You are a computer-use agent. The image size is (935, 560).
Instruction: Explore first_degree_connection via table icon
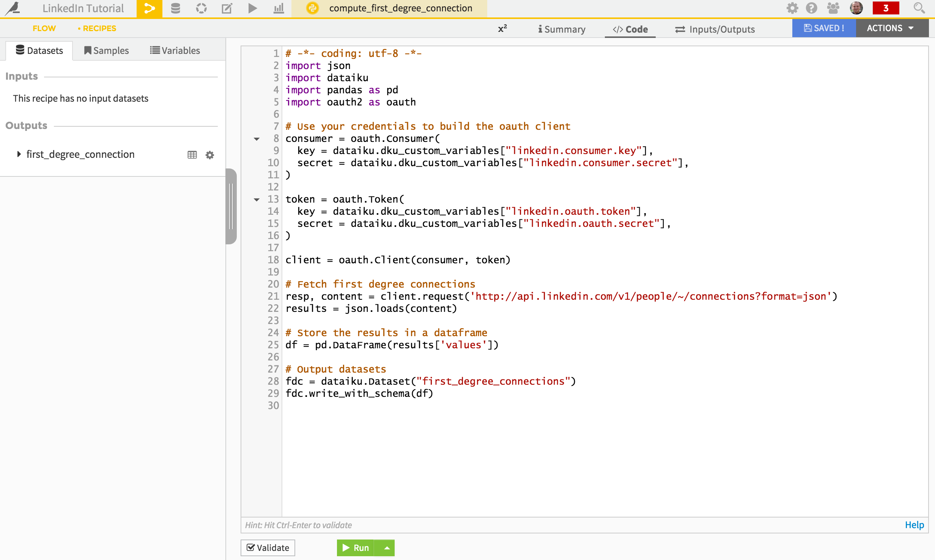192,155
